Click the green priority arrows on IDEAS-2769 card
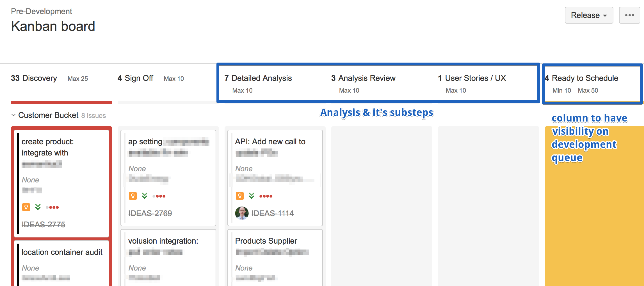Image resolution: width=644 pixels, height=286 pixels. [145, 196]
